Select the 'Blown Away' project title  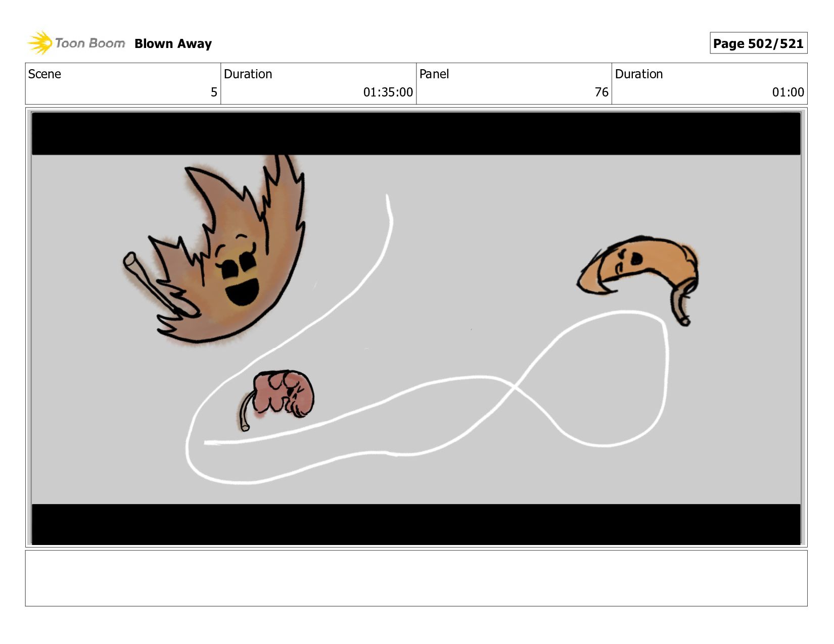[x=173, y=44]
